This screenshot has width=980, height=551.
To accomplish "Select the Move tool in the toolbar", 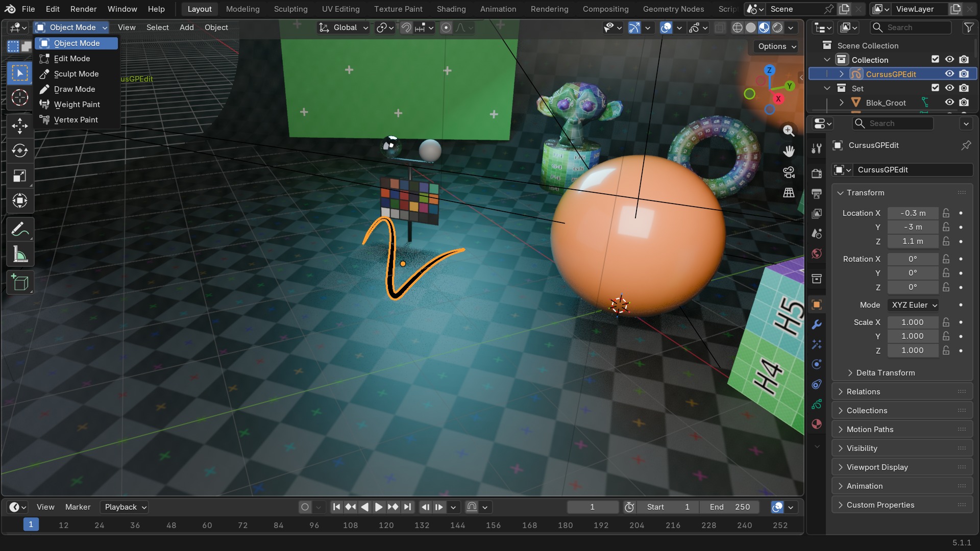I will [20, 126].
